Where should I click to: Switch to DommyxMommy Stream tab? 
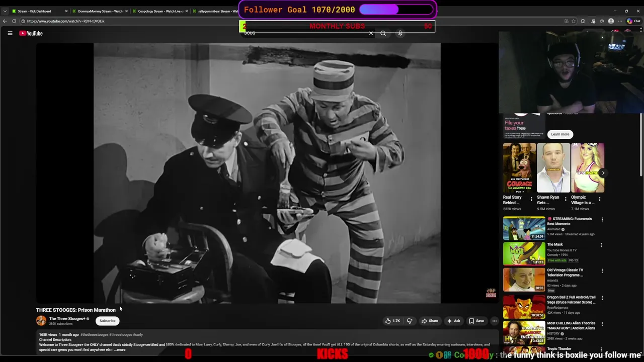point(100,11)
